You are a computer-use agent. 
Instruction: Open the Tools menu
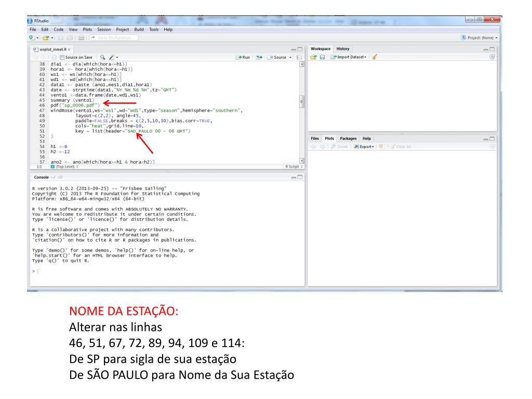[154, 30]
